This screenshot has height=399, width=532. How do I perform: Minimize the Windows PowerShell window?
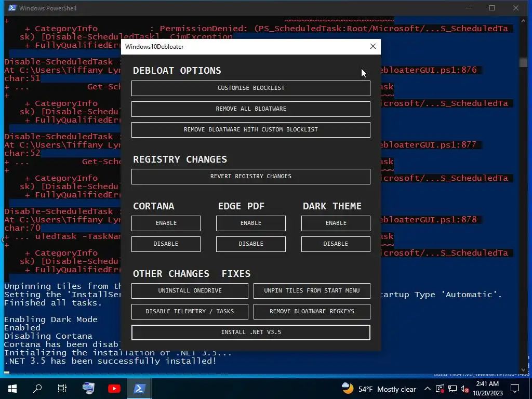[469, 8]
